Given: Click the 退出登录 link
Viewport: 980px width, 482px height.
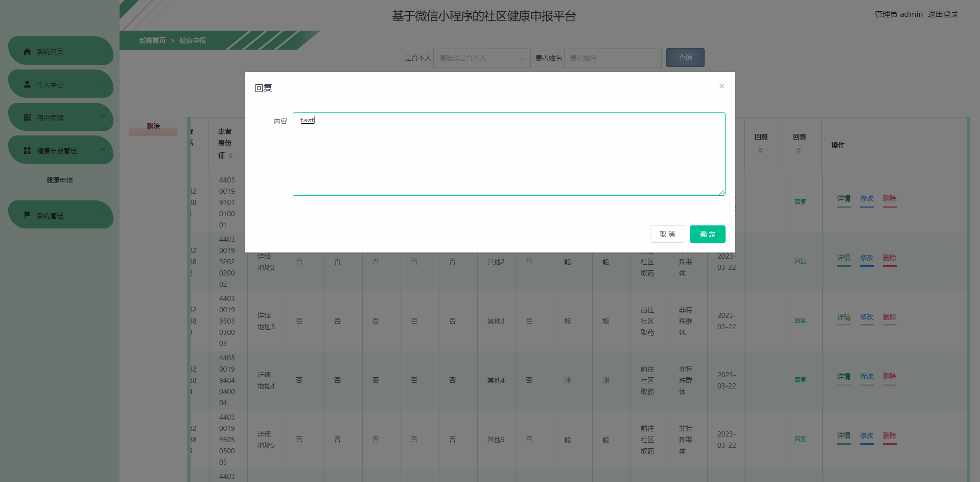Looking at the screenshot, I should tap(943, 14).
